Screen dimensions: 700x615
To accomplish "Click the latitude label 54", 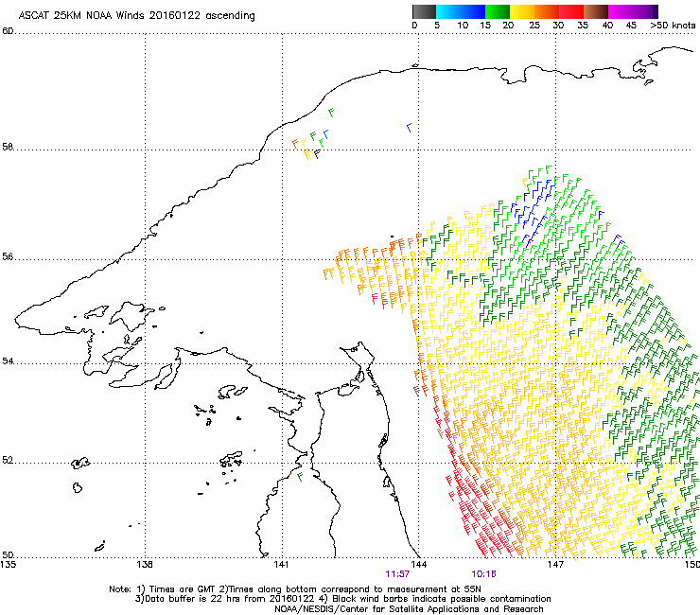I will click(x=8, y=360).
